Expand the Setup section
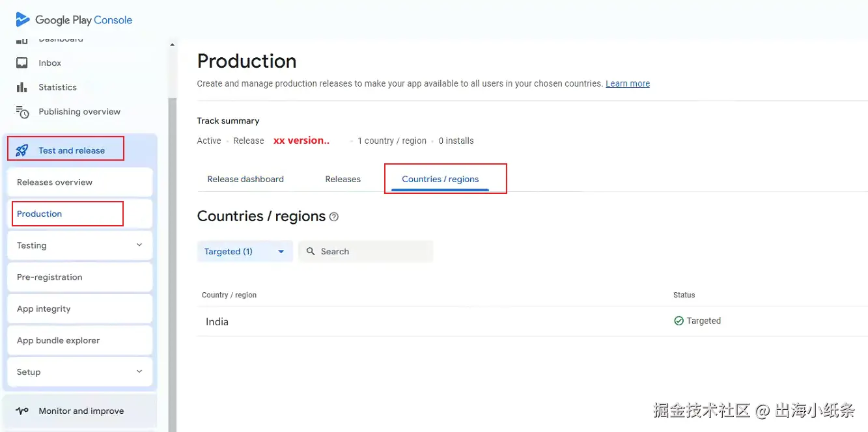The height and width of the screenshot is (432, 868). tap(139, 371)
